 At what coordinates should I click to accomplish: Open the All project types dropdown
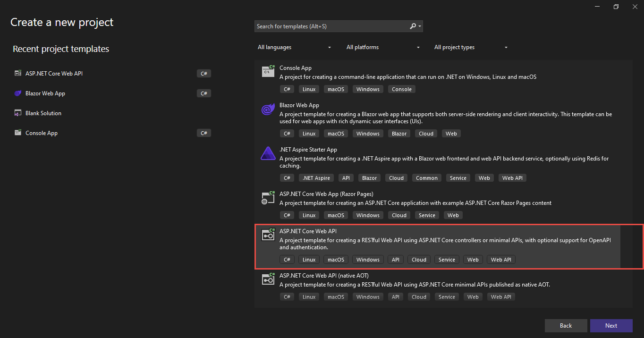(470, 47)
